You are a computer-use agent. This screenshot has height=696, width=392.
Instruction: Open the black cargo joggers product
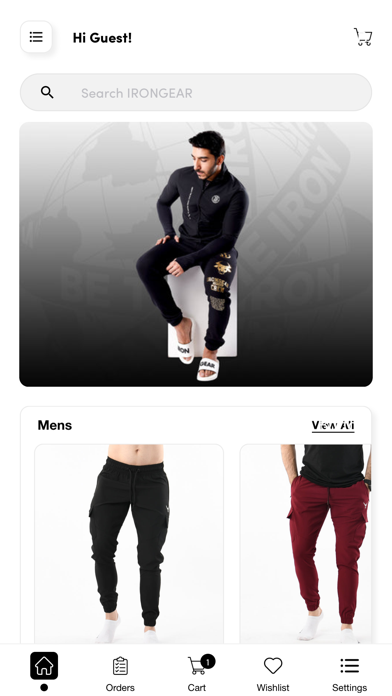tap(129, 544)
